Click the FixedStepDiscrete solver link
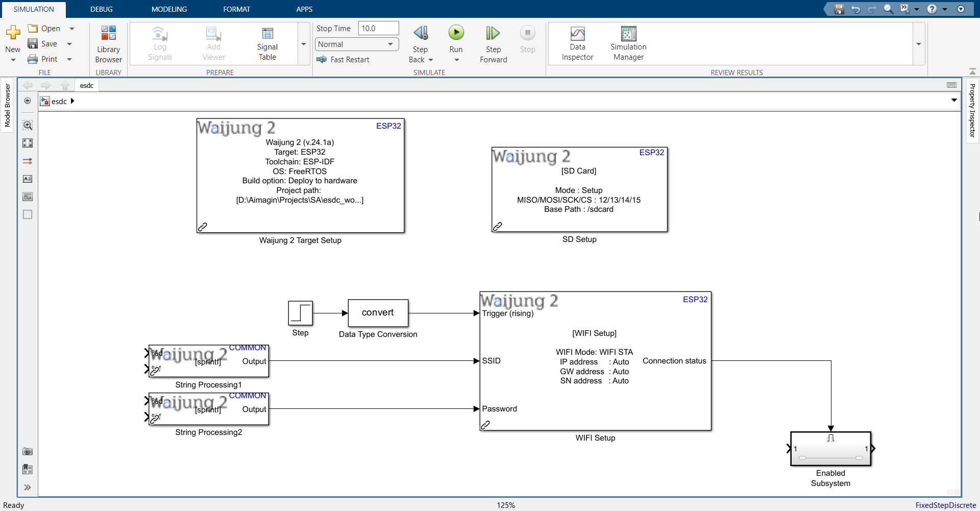 945,505
